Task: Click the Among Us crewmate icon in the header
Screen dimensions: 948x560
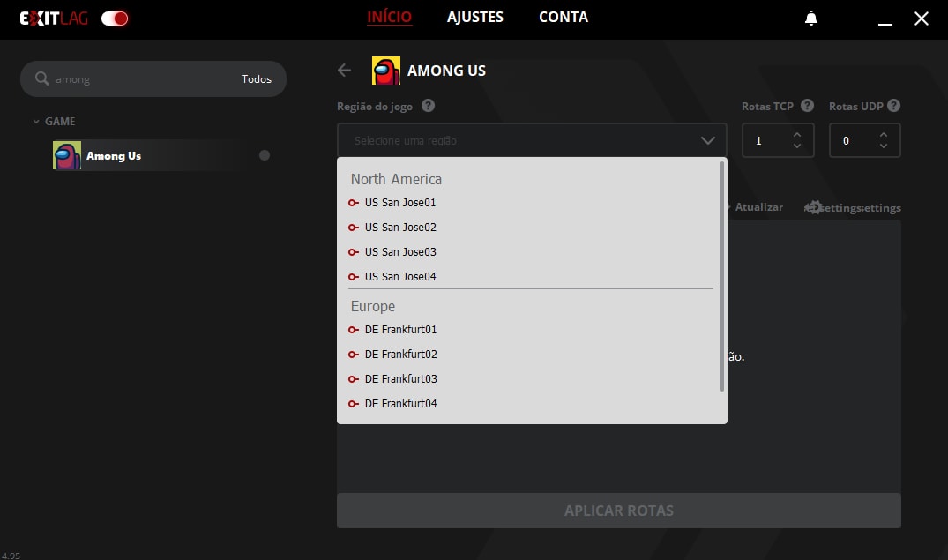Action: pos(385,71)
